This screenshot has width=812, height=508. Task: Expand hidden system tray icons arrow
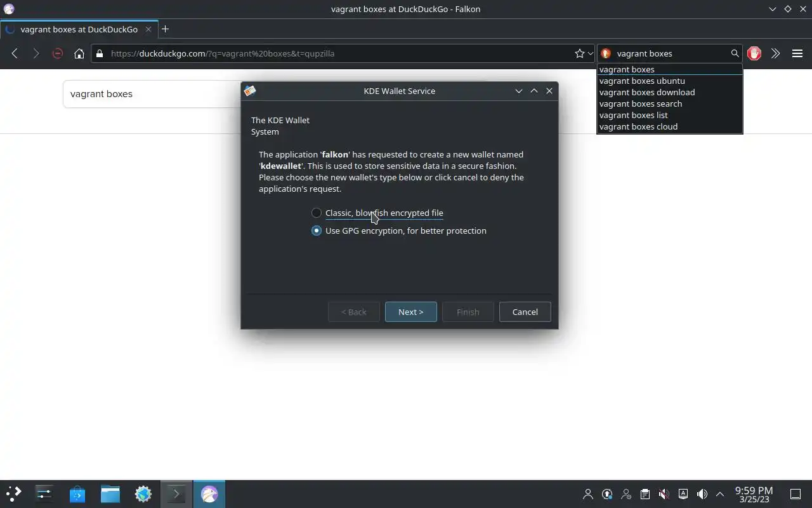(720, 494)
